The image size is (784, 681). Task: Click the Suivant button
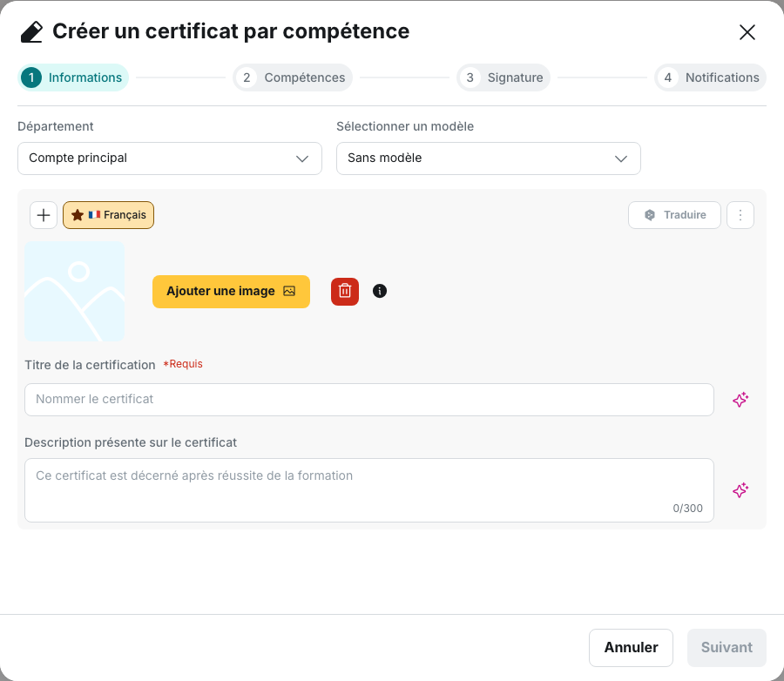coord(727,648)
